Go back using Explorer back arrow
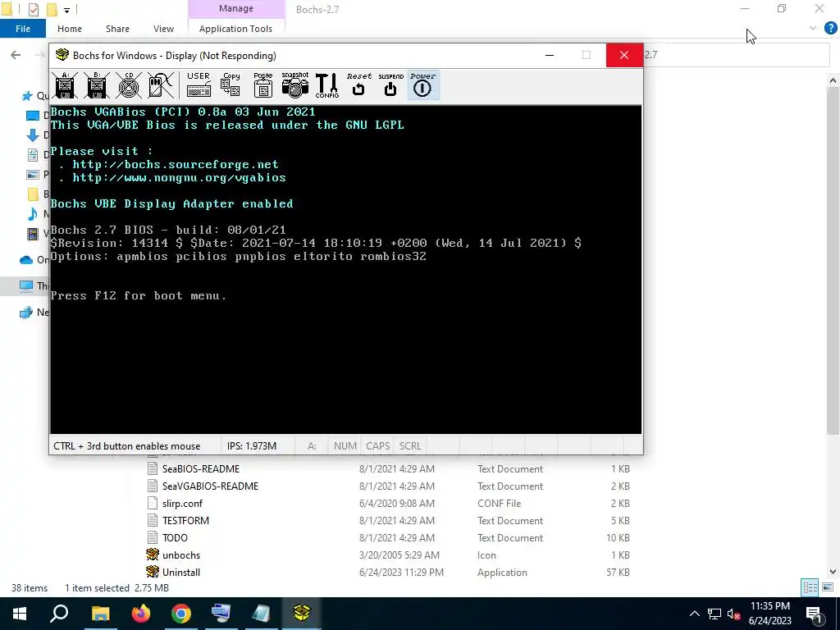 tap(16, 55)
